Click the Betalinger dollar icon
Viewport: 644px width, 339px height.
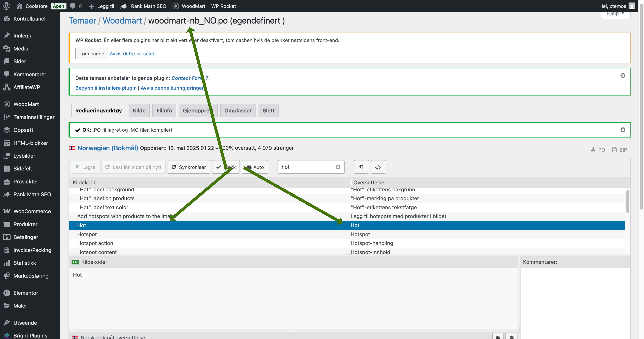(7, 237)
